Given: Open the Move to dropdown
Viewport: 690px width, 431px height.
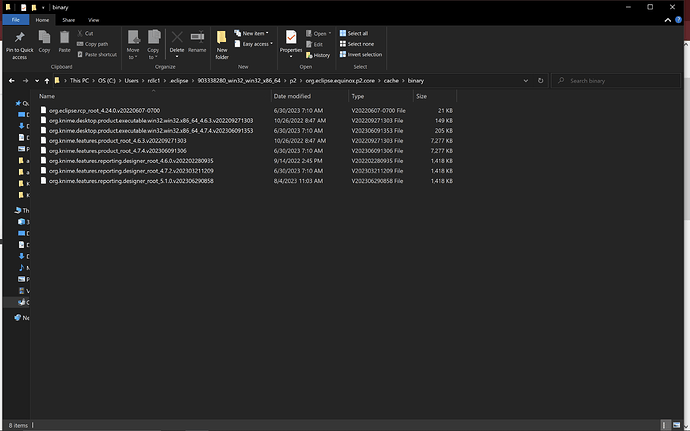Looking at the screenshot, I should [x=133, y=45].
